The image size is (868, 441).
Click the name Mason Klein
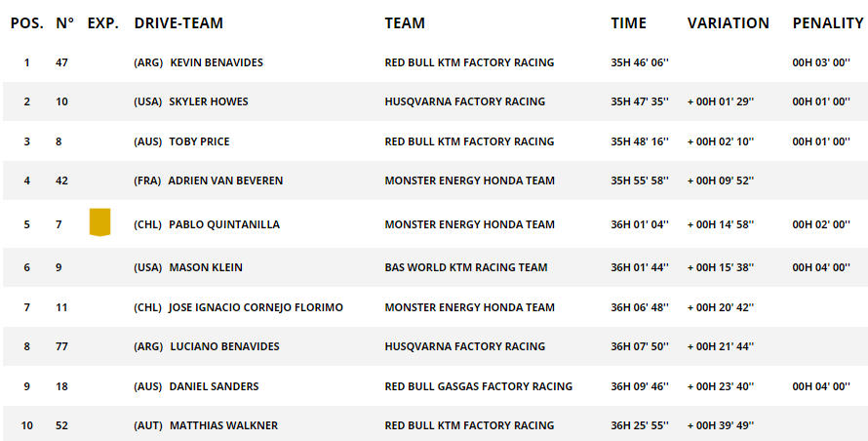click(x=206, y=267)
